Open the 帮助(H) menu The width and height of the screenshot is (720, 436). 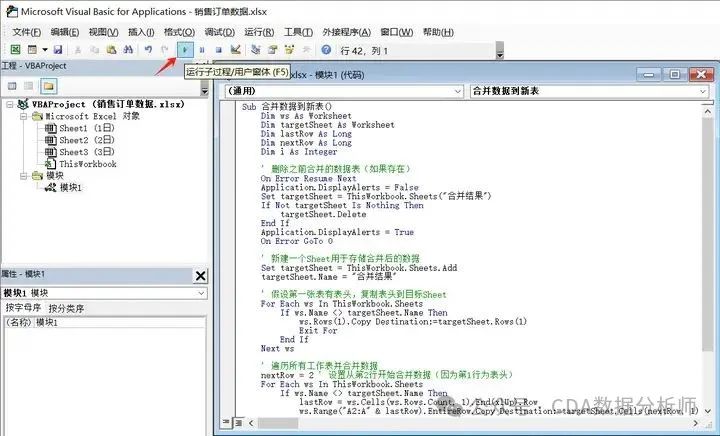(438, 32)
